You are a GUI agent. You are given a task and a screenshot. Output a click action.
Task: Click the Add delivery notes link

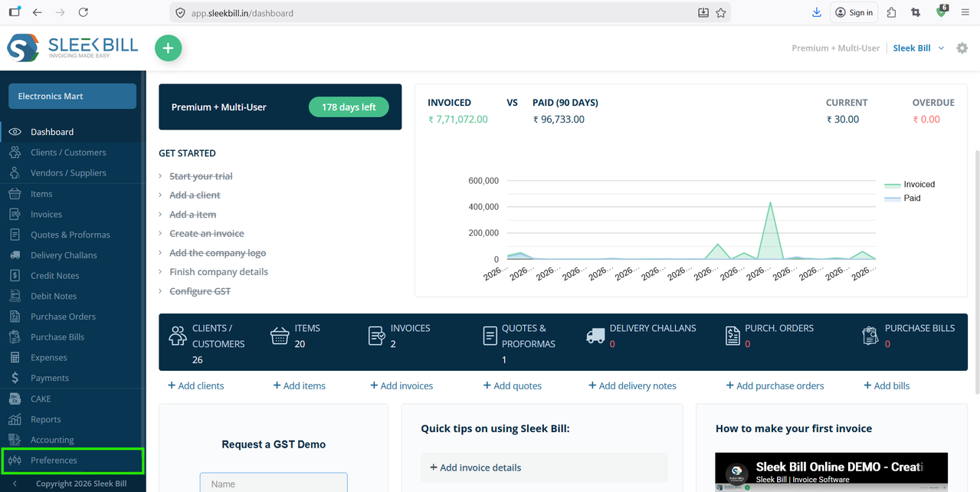point(632,385)
